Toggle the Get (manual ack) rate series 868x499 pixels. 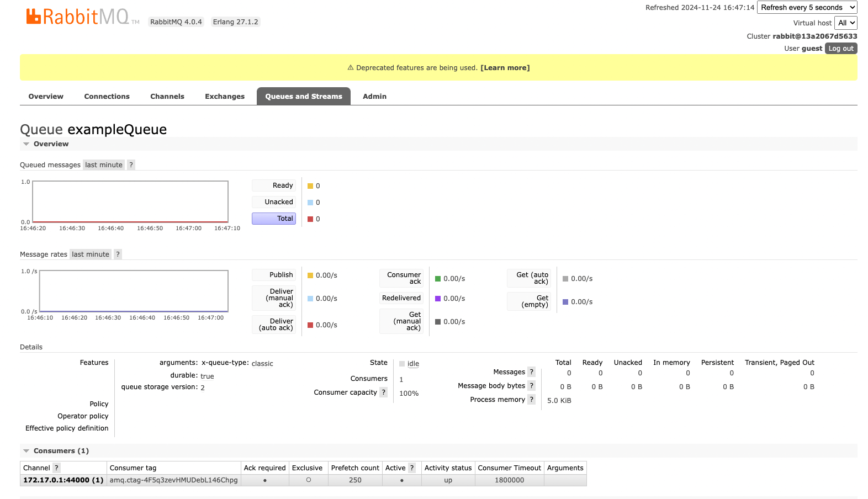coord(401,321)
